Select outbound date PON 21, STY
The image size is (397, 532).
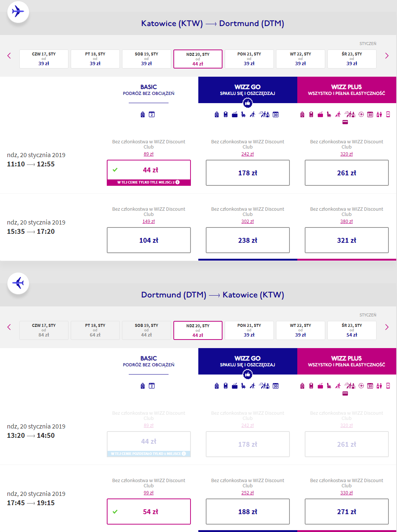249,59
